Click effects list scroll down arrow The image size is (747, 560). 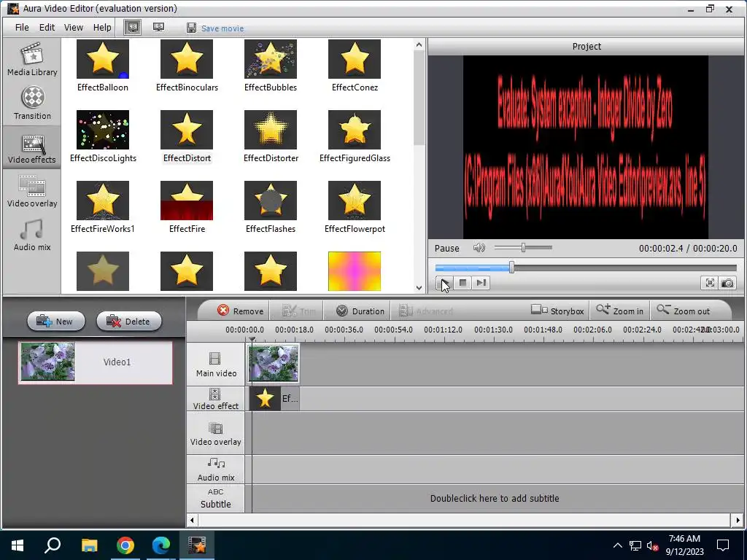[x=419, y=287]
